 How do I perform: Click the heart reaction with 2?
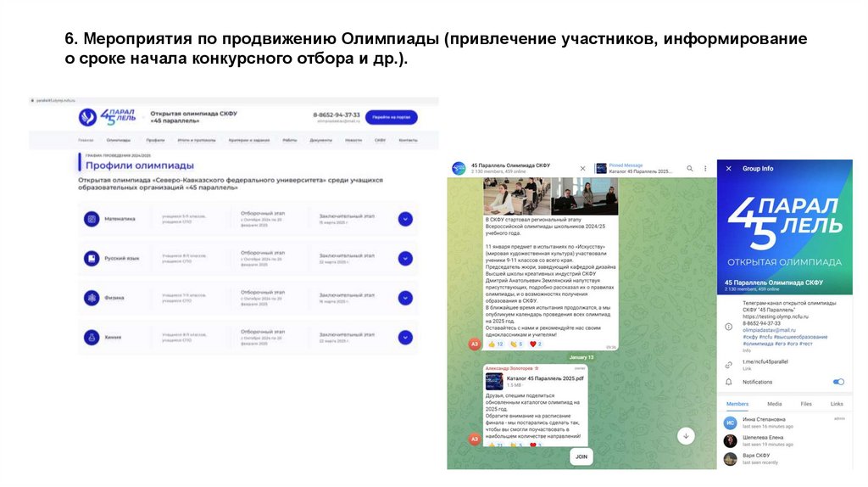click(x=536, y=344)
